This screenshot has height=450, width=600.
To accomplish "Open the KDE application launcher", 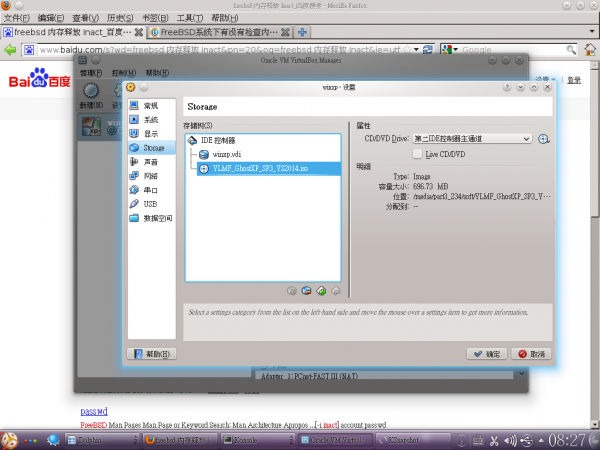I will click(x=9, y=440).
